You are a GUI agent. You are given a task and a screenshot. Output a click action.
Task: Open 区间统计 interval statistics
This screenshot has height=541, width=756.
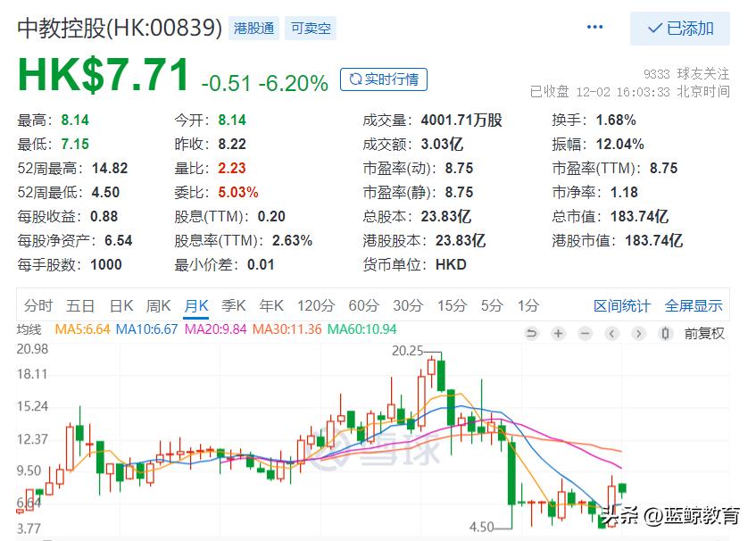point(621,305)
